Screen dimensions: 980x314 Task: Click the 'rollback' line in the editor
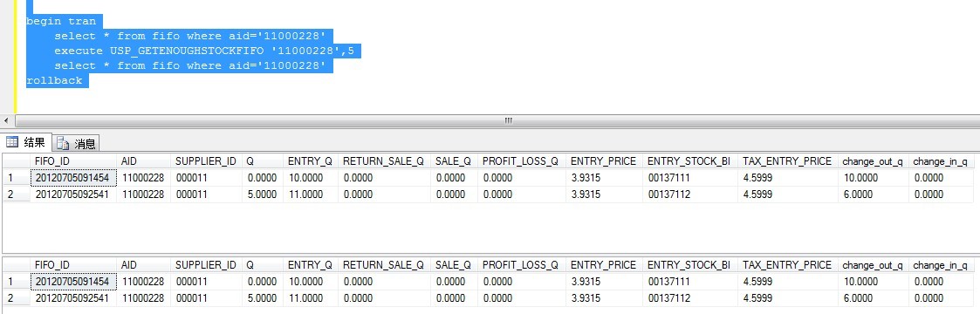[x=54, y=80]
